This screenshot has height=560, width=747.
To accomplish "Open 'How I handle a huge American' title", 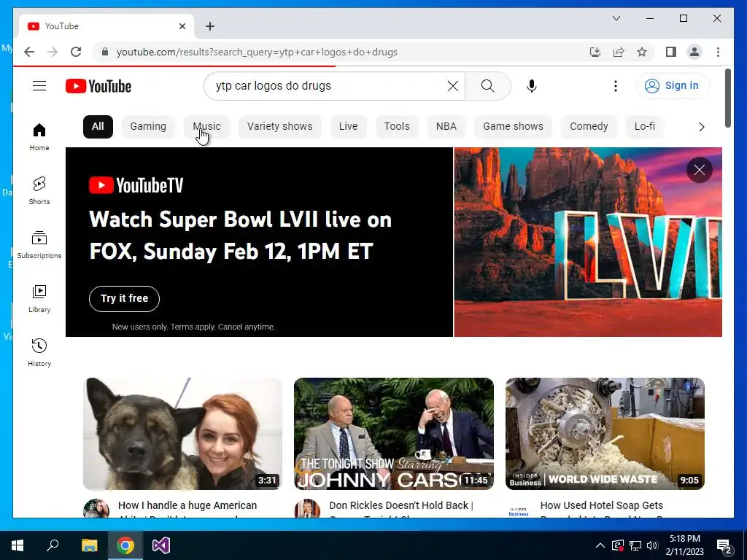I will pyautogui.click(x=187, y=505).
